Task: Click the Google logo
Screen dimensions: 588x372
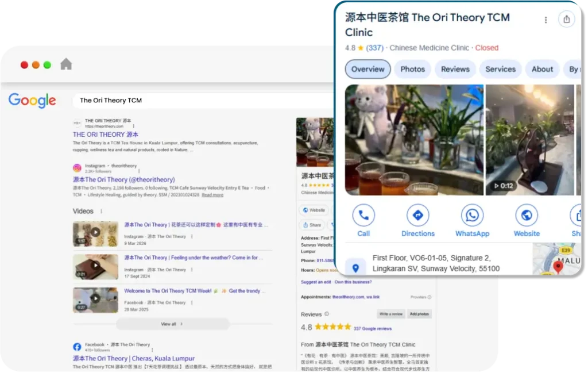Action: (32, 100)
